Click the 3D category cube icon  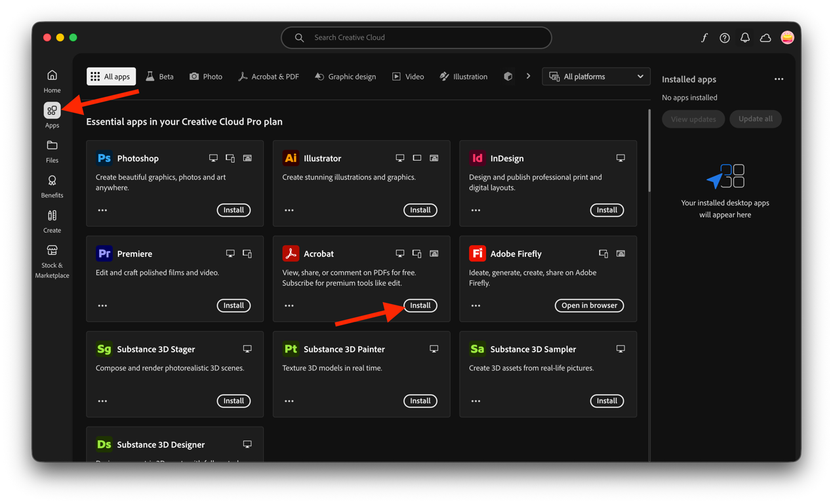tap(508, 77)
